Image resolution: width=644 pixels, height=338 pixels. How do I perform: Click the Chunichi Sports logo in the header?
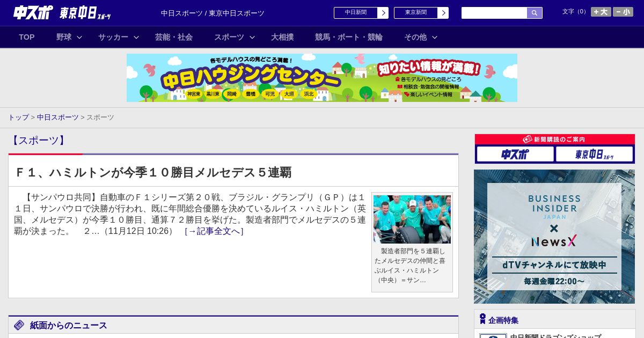(x=33, y=12)
